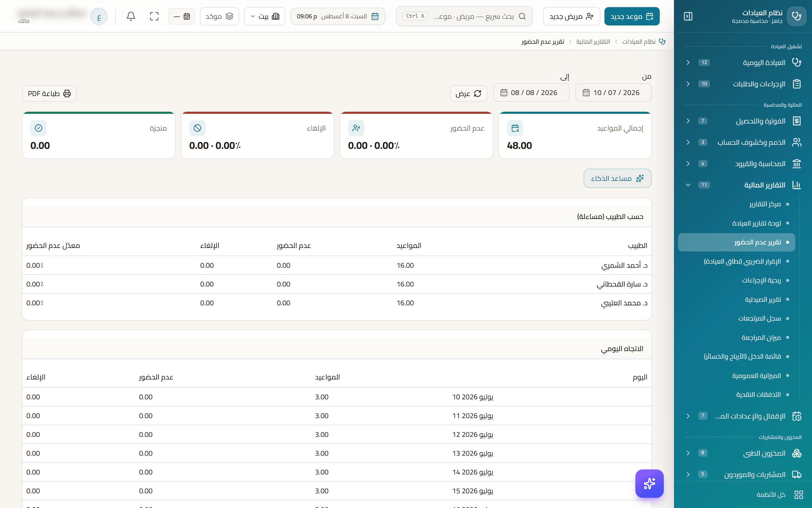Click the 'من' date field 10/07/2026

[x=613, y=92]
